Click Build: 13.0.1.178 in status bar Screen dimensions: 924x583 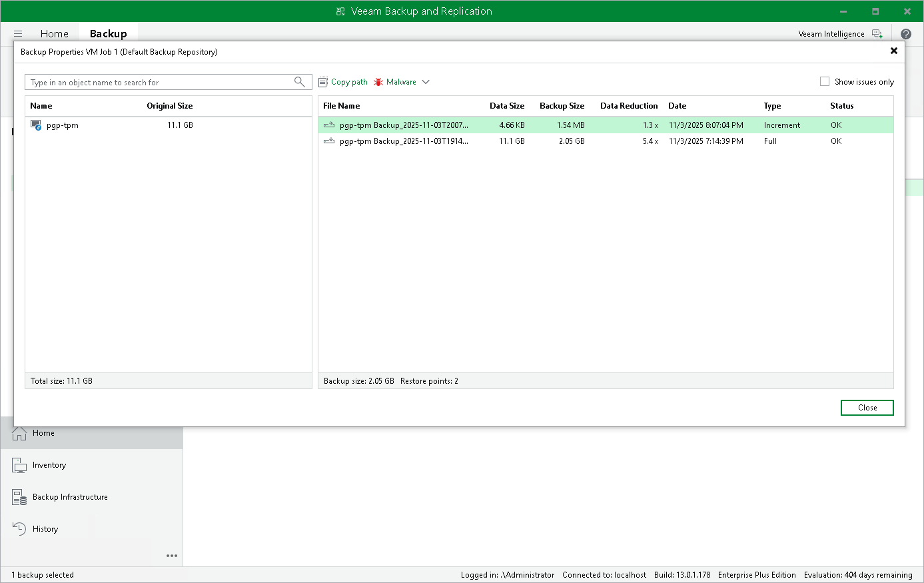682,575
